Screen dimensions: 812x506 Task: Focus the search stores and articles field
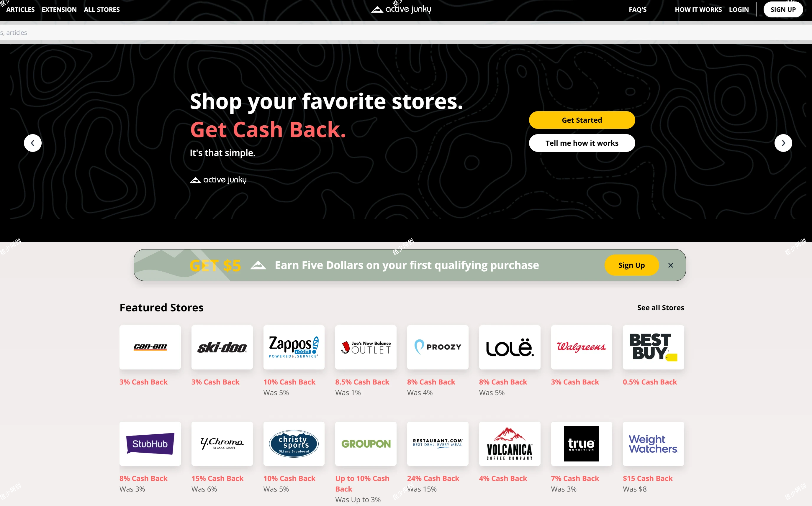pyautogui.click(x=406, y=32)
